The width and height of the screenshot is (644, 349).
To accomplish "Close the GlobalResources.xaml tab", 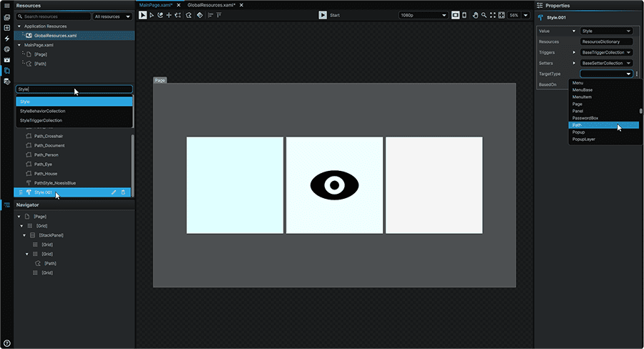I will [242, 5].
